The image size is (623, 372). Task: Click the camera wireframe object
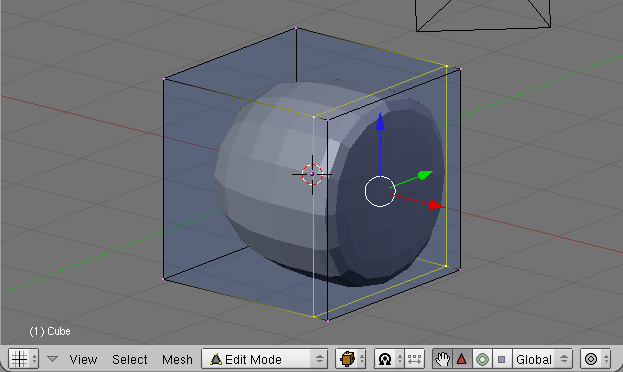(x=483, y=15)
